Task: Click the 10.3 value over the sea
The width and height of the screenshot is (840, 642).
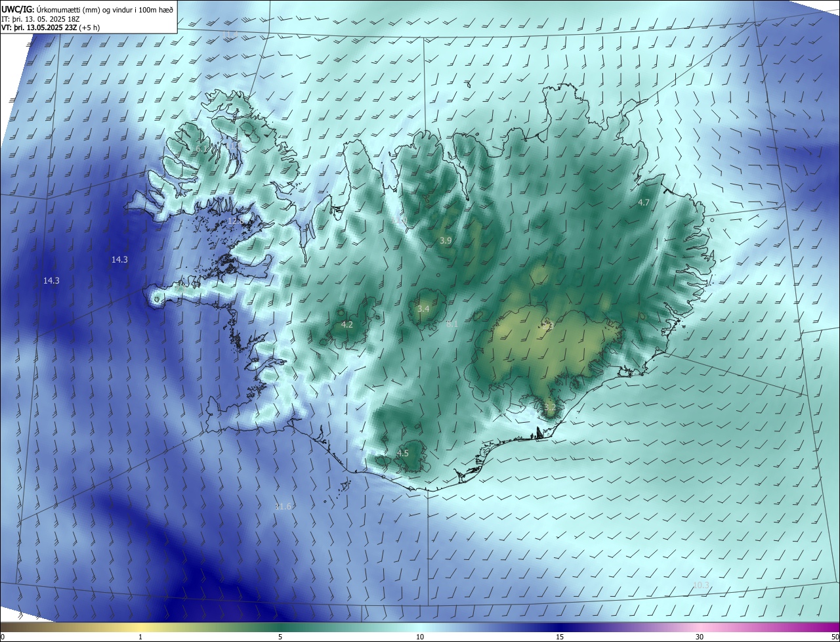Action: (702, 585)
